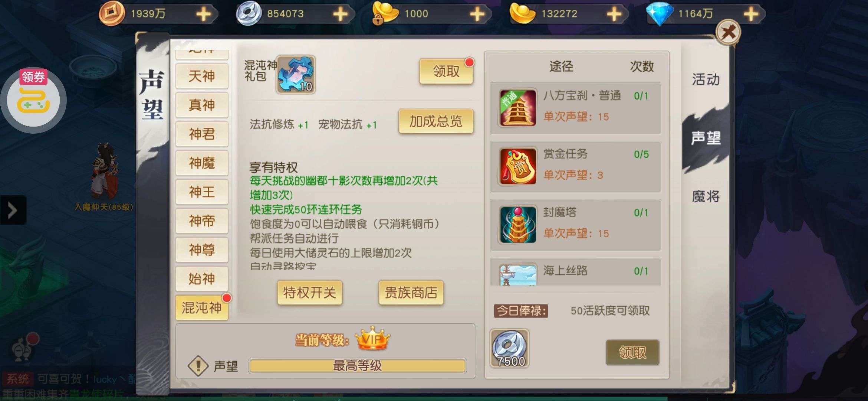Click plus next to blue diamond currency

(751, 14)
